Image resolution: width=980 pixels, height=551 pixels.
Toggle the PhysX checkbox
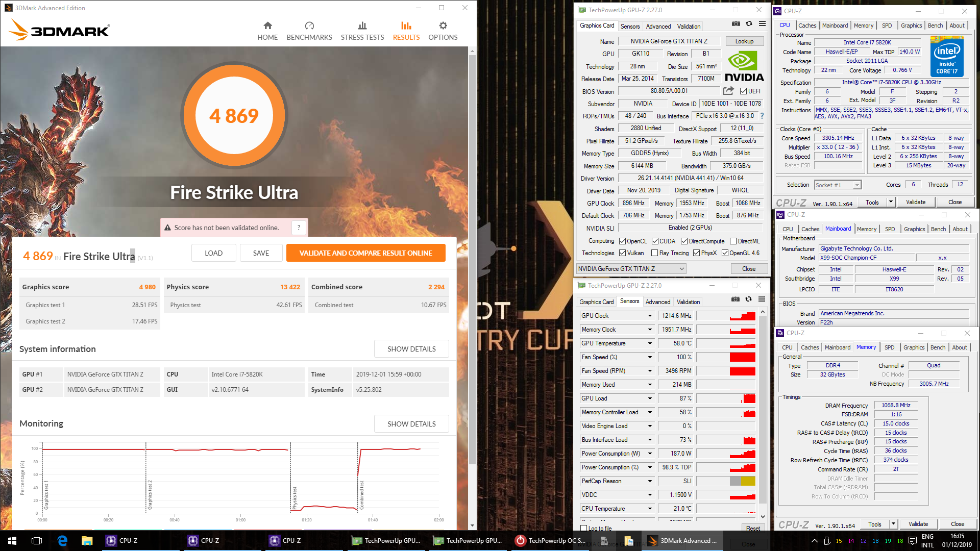point(696,253)
